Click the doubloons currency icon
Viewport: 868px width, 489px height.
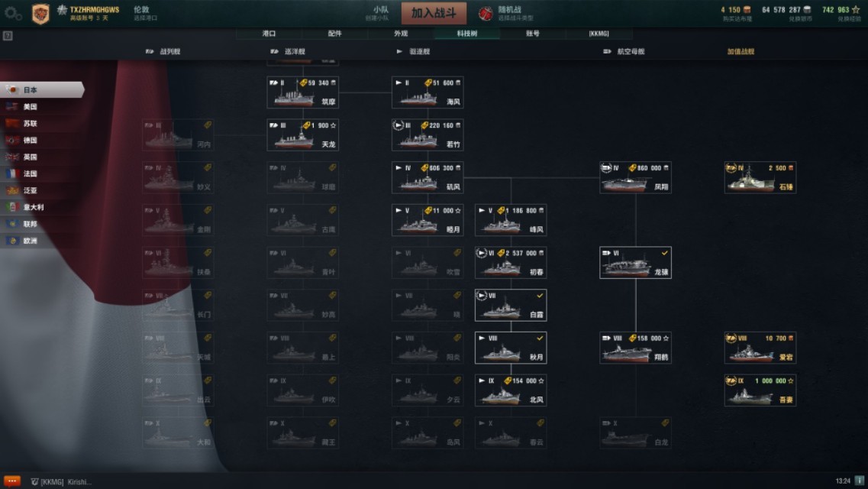[x=747, y=9]
